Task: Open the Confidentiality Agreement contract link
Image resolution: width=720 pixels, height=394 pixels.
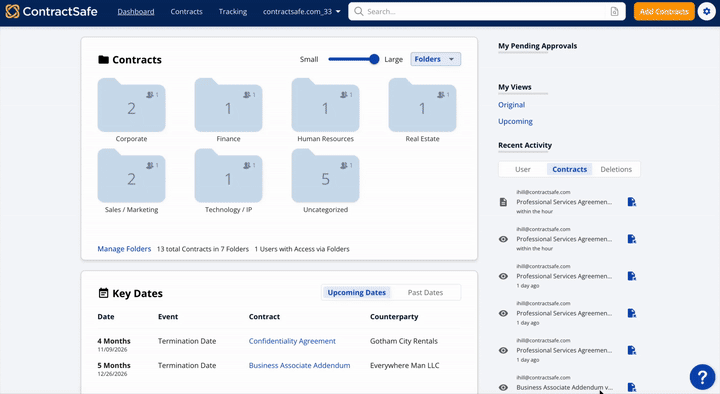Action: [x=292, y=341]
